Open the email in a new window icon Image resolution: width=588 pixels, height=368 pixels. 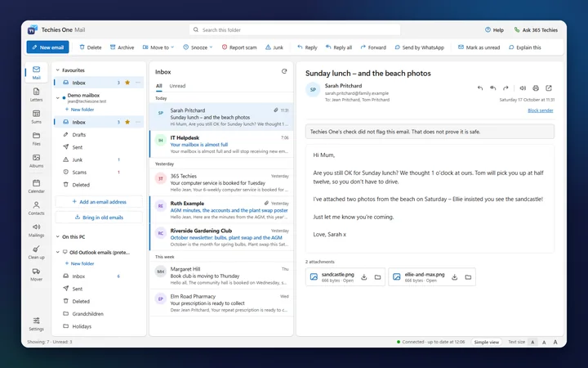click(x=549, y=88)
